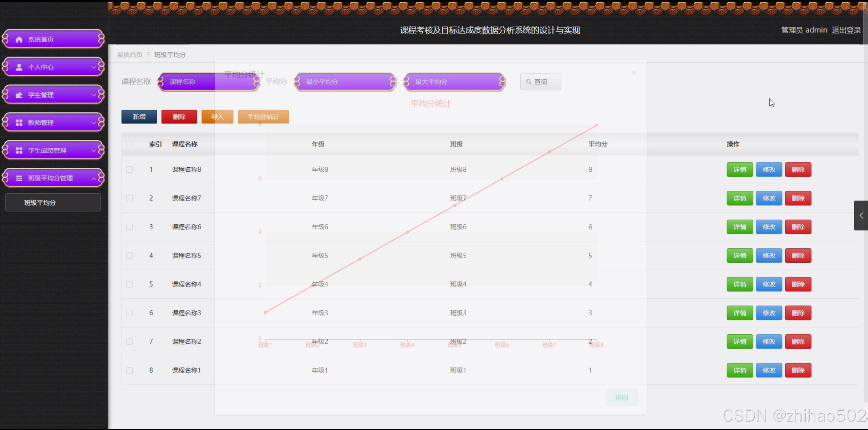Click the person icon on 个人中心
This screenshot has height=430, width=868.
click(19, 67)
